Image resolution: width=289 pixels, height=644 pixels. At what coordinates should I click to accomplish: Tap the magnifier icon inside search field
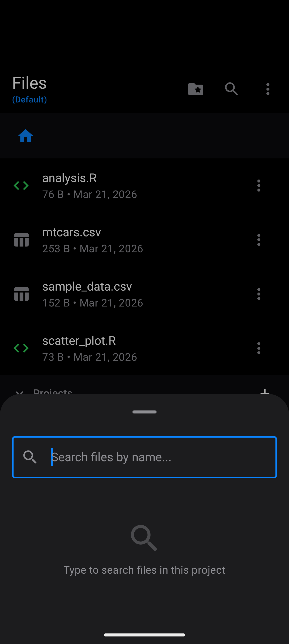(x=30, y=457)
